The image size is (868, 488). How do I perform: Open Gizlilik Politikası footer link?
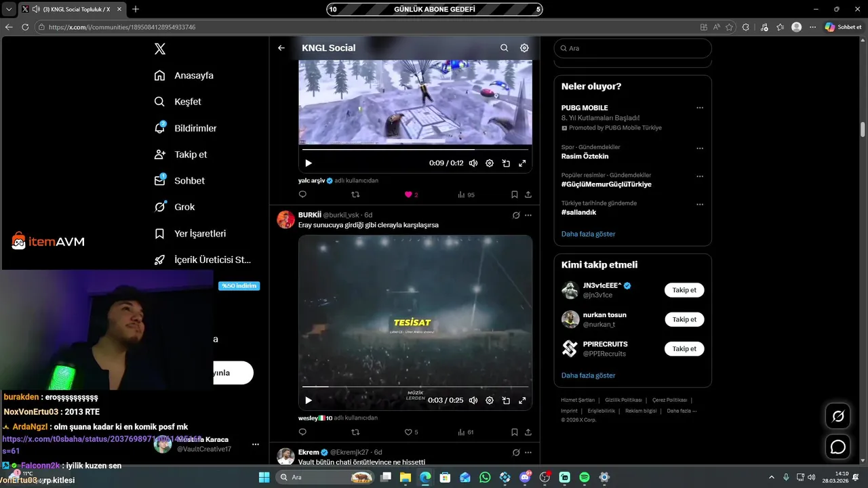click(623, 400)
